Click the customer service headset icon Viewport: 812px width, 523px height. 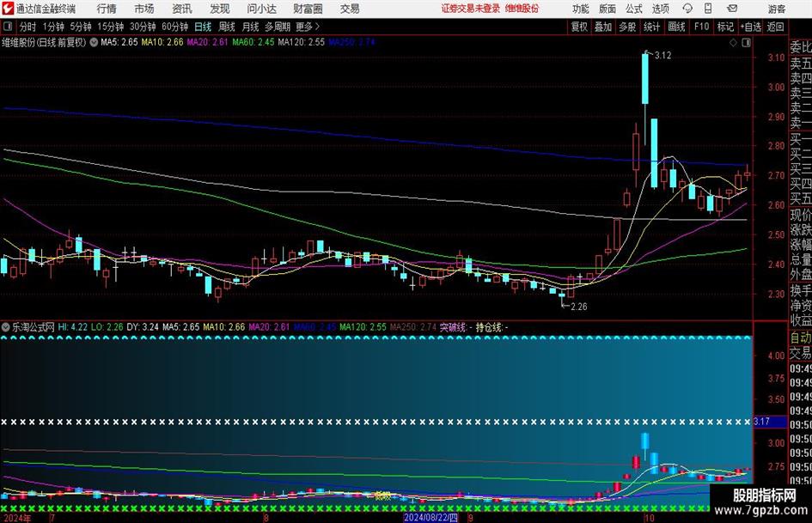(x=687, y=9)
